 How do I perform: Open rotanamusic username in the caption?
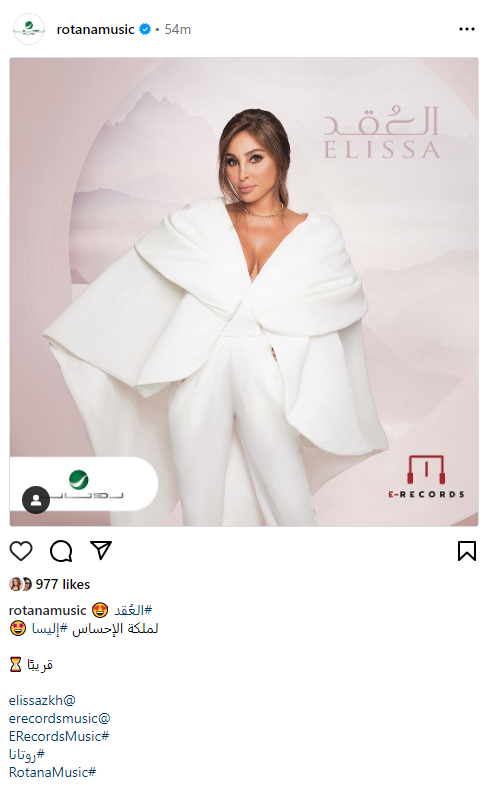pyautogui.click(x=48, y=611)
